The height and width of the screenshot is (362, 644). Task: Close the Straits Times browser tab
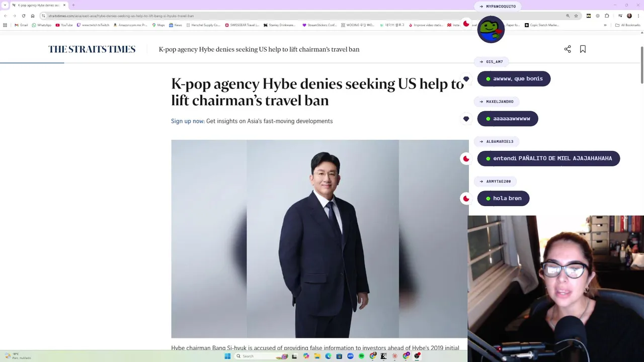pyautogui.click(x=64, y=5)
